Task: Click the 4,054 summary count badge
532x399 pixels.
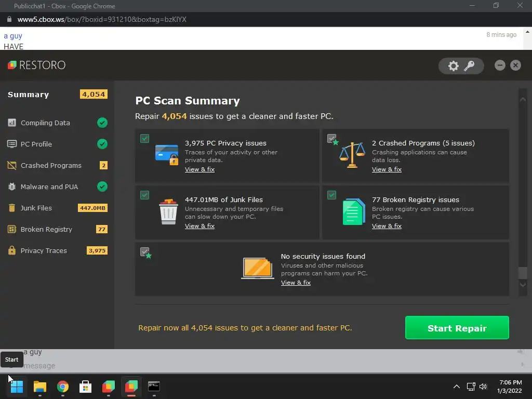Action: click(94, 95)
